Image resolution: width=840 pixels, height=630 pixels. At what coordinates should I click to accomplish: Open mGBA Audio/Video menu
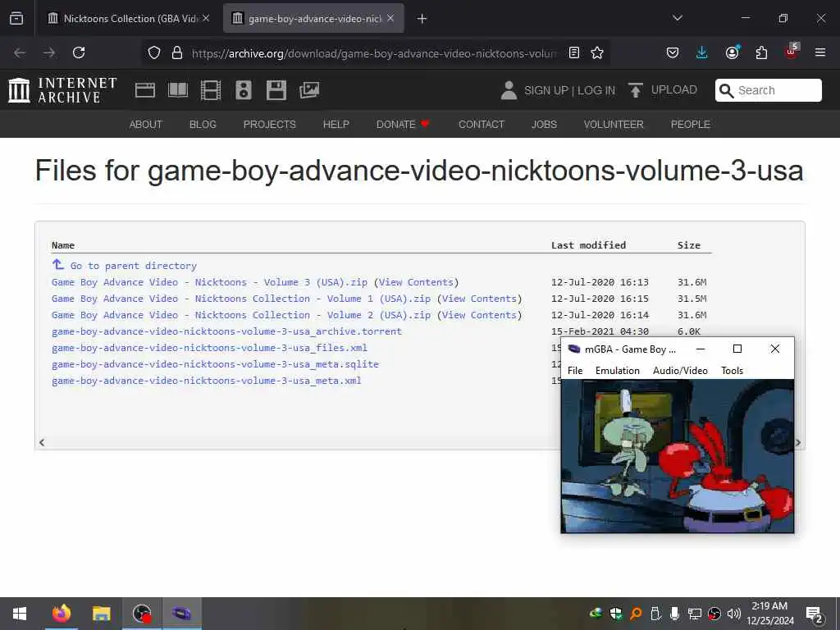coord(680,371)
